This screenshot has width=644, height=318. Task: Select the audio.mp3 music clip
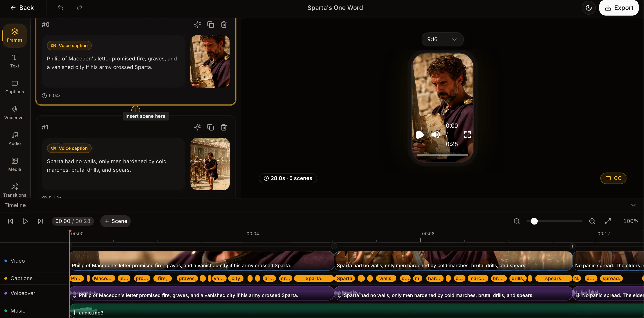[x=357, y=311]
